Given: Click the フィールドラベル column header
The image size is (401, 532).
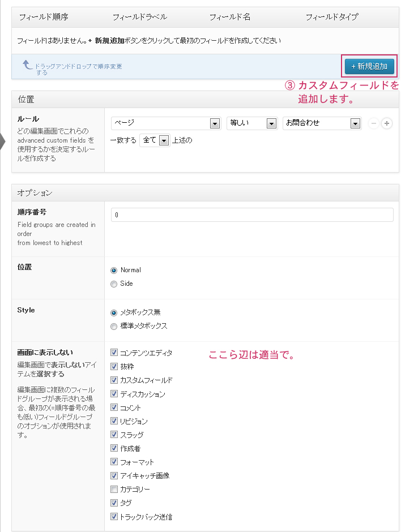Looking at the screenshot, I should click(x=140, y=17).
